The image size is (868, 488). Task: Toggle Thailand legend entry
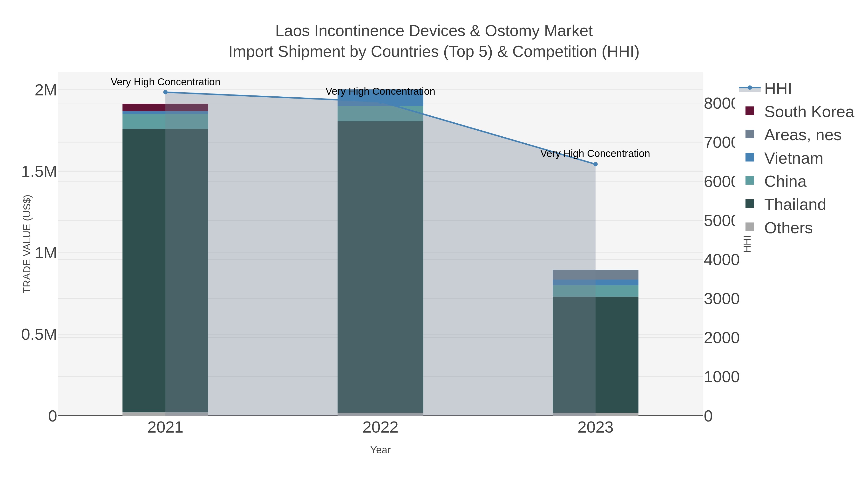pyautogui.click(x=786, y=204)
